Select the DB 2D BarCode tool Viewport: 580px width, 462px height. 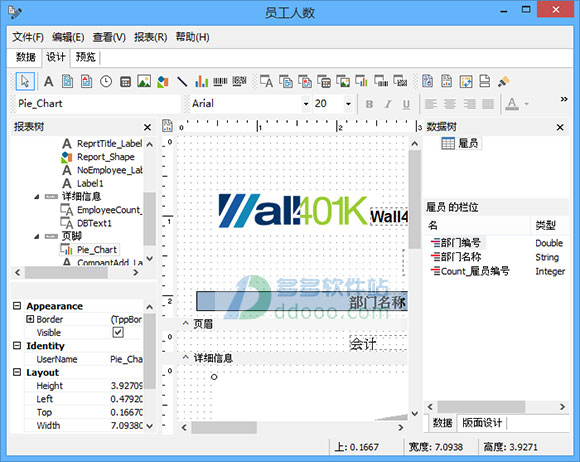tap(400, 81)
